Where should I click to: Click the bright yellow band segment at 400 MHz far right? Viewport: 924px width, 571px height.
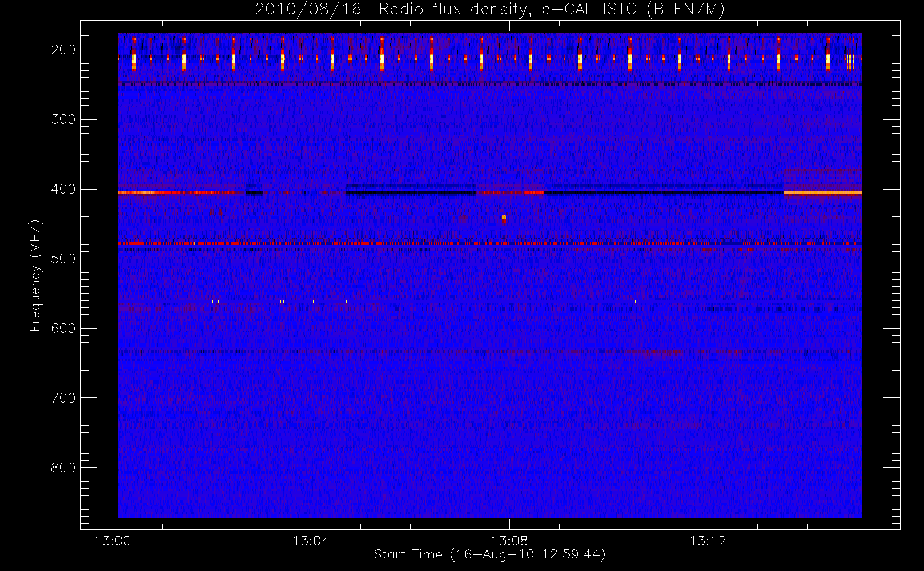pos(822,192)
